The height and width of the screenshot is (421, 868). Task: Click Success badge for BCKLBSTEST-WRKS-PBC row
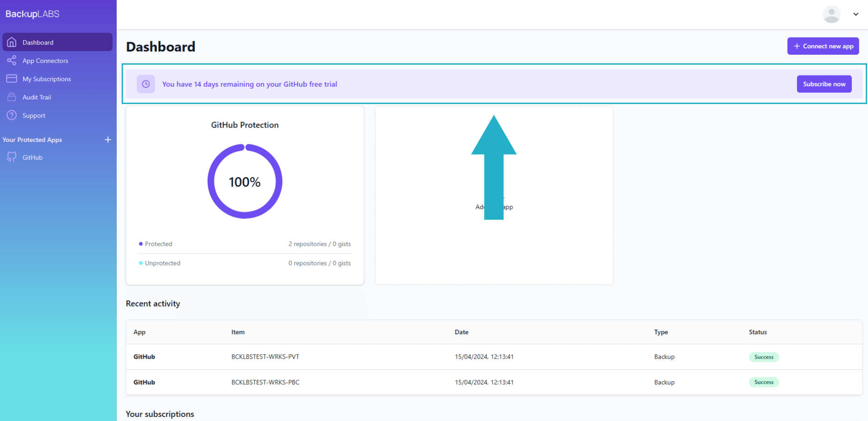(764, 382)
